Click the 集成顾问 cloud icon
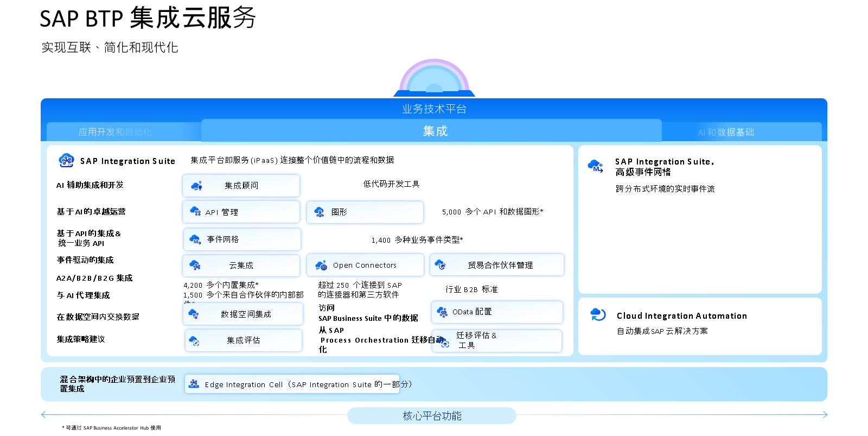Viewport: 868px width, 436px height. point(196,186)
